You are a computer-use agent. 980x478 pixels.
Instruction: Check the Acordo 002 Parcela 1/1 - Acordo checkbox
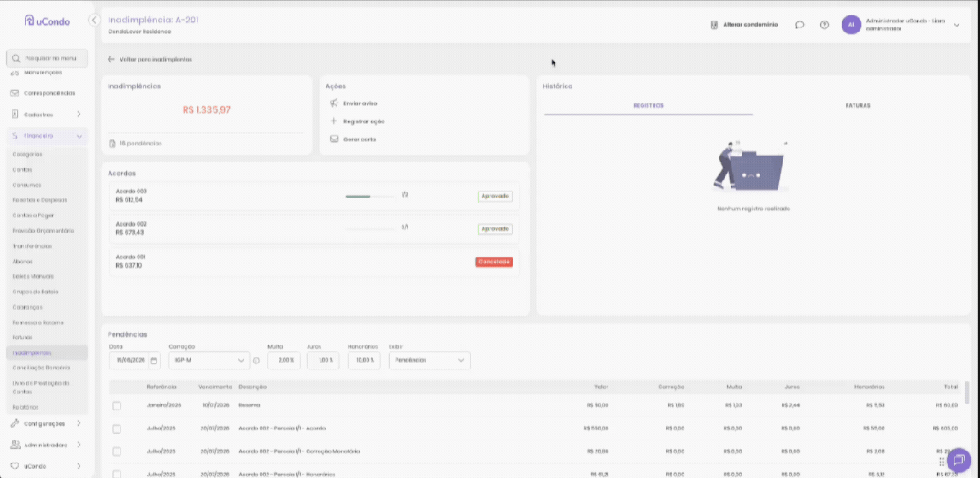tap(117, 428)
